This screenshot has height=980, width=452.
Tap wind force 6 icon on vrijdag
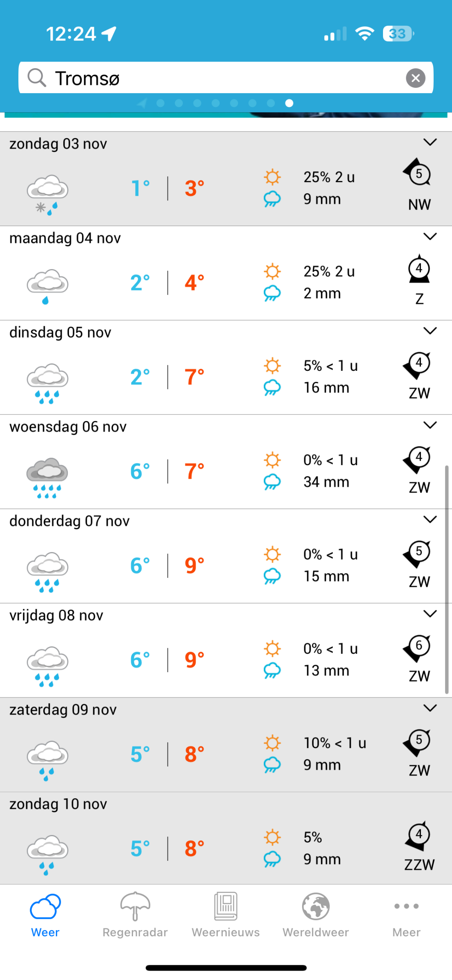[x=418, y=648]
